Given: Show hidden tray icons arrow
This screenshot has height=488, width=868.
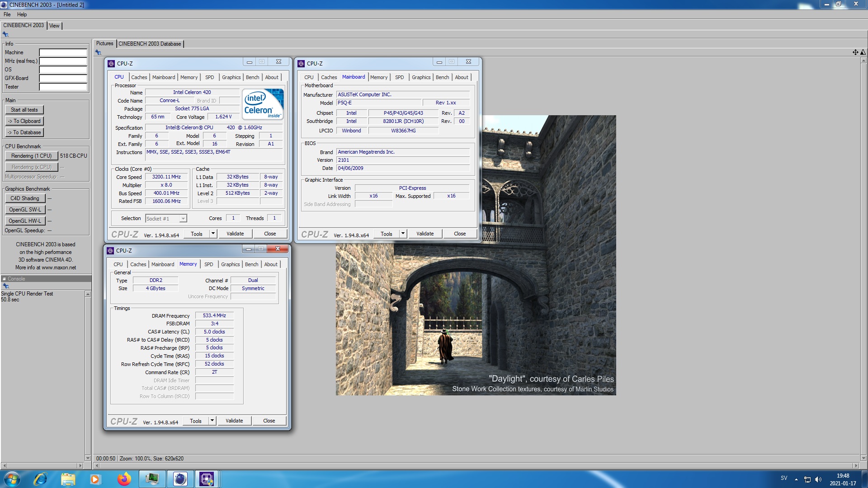Looking at the screenshot, I should [796, 479].
